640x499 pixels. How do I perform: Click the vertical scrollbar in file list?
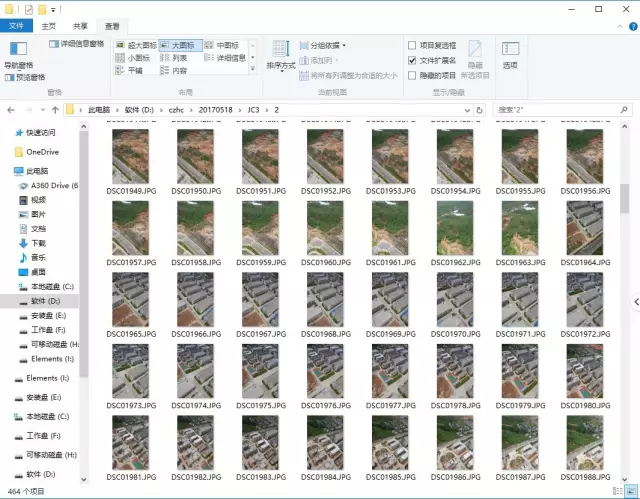pyautogui.click(x=634, y=302)
